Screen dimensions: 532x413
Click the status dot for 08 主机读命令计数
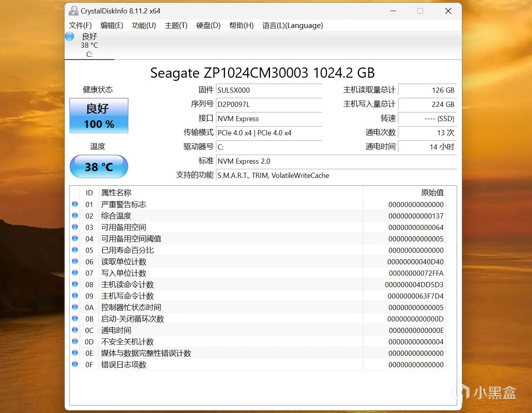coord(75,284)
